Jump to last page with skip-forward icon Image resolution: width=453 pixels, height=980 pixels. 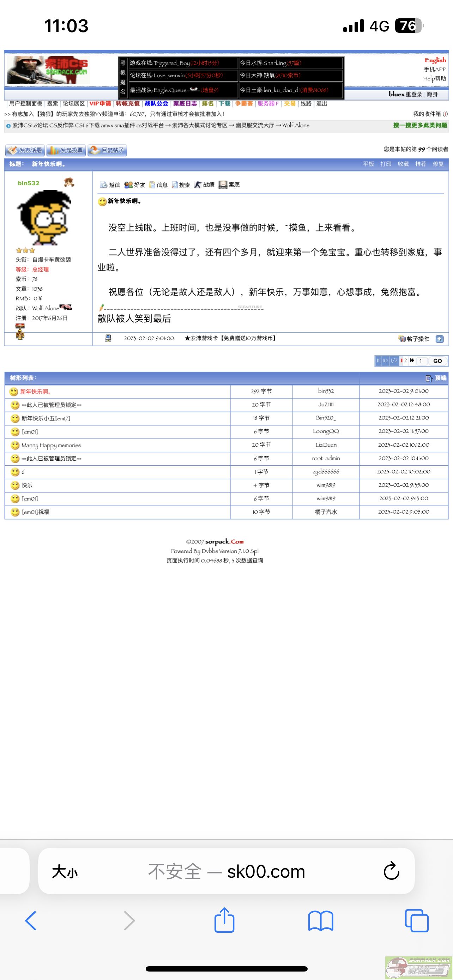click(412, 361)
